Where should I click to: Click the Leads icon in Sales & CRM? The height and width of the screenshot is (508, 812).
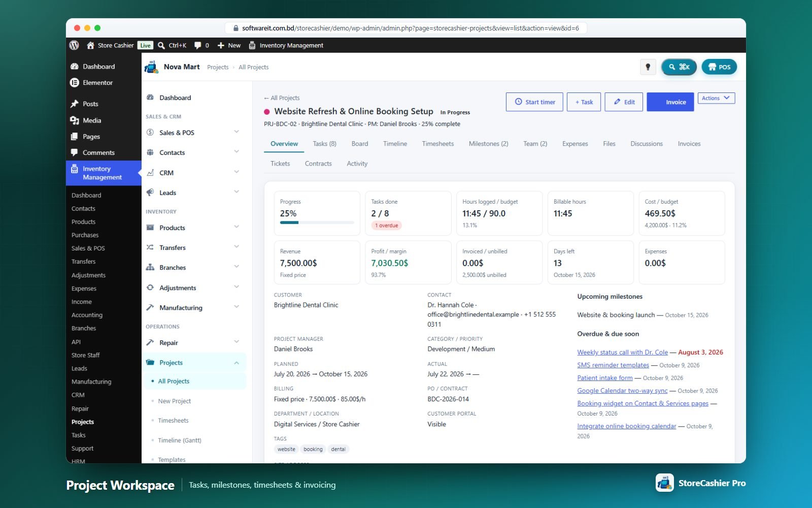coord(150,193)
